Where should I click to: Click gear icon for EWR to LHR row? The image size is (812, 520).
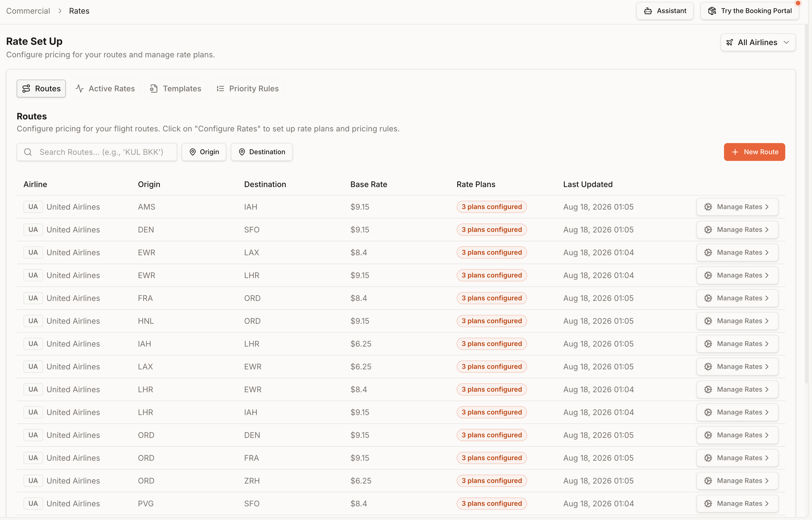click(708, 275)
